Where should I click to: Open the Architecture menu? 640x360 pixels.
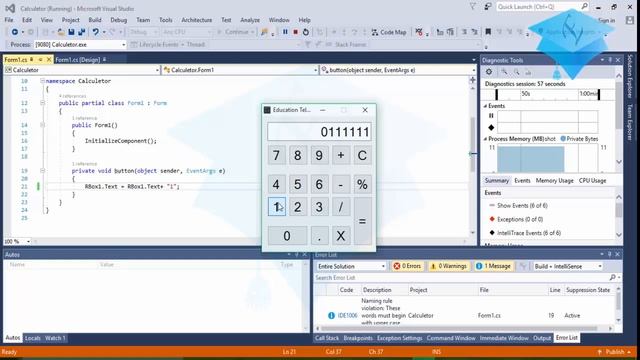pyautogui.click(x=197, y=20)
